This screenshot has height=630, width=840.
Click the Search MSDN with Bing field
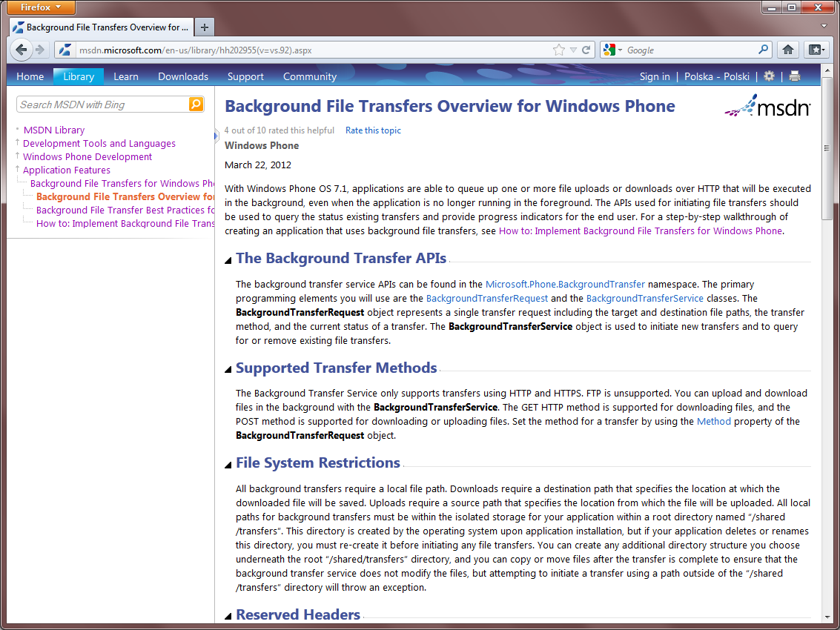point(103,105)
